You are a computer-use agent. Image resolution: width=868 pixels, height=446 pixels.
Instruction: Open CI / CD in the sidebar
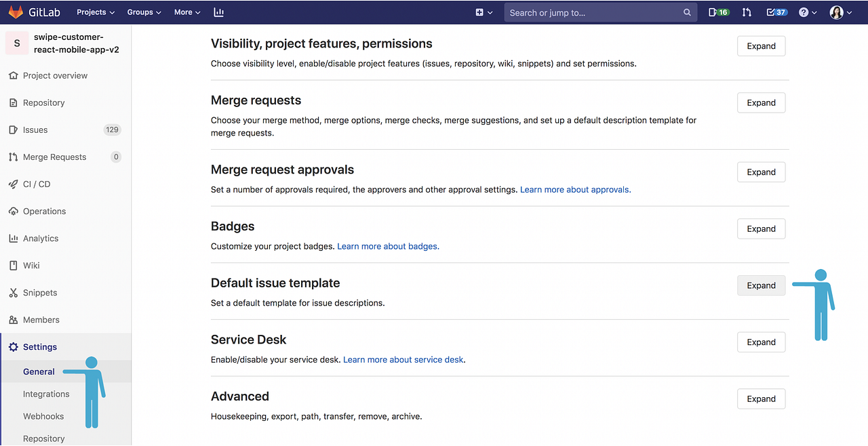pyautogui.click(x=37, y=184)
